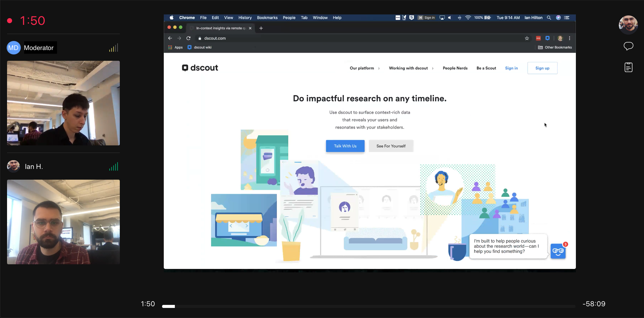Viewport: 644px width, 318px height.
Task: Click the See For Yourself button
Action: click(391, 146)
